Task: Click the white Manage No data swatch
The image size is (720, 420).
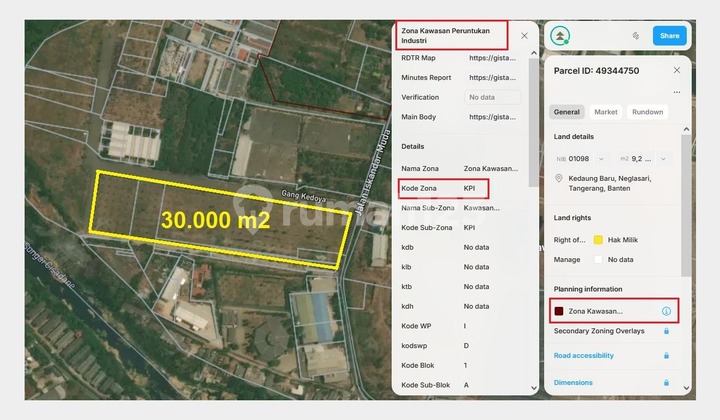Action: coord(598,259)
